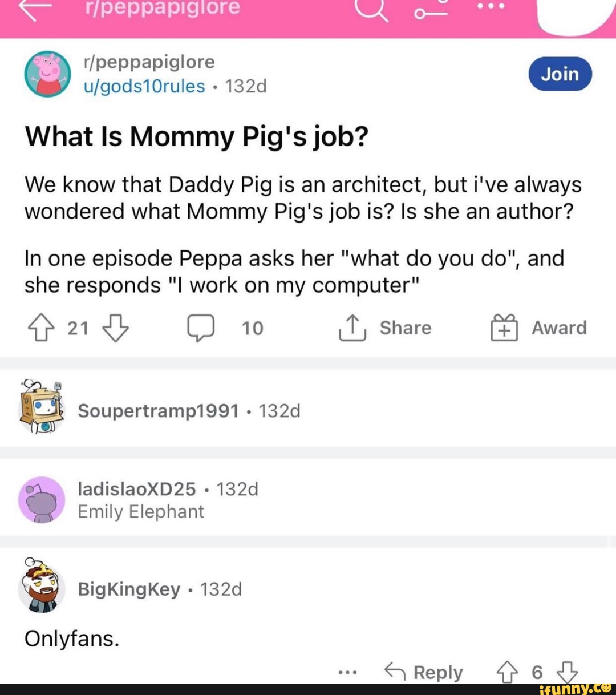
Task: Open u/gods10rules profile link
Action: 144,86
